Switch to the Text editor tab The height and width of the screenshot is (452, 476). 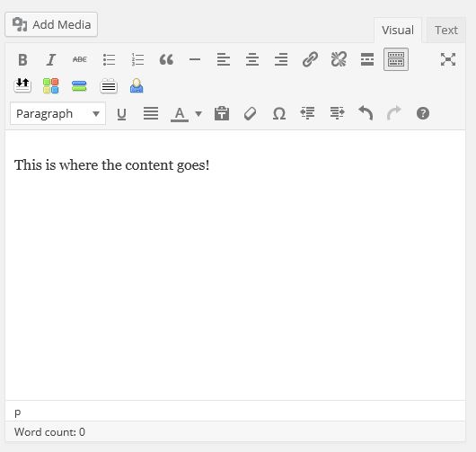[446, 30]
